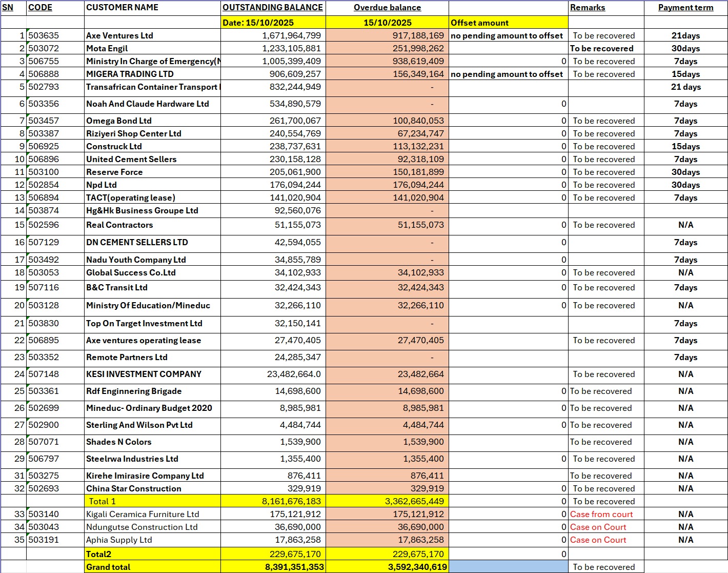Click the yellow "Total 1" label cell

pyautogui.click(x=103, y=501)
